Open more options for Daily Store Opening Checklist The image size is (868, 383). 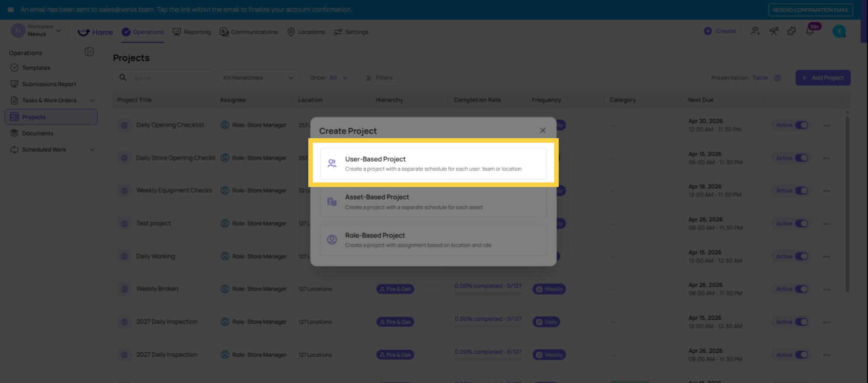[x=826, y=159]
